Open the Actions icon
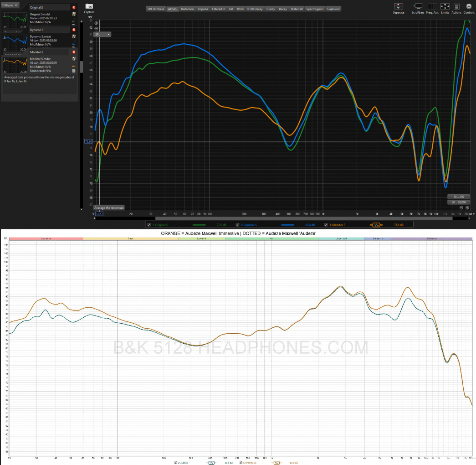Image resolution: width=476 pixels, height=465 pixels. [x=456, y=7]
